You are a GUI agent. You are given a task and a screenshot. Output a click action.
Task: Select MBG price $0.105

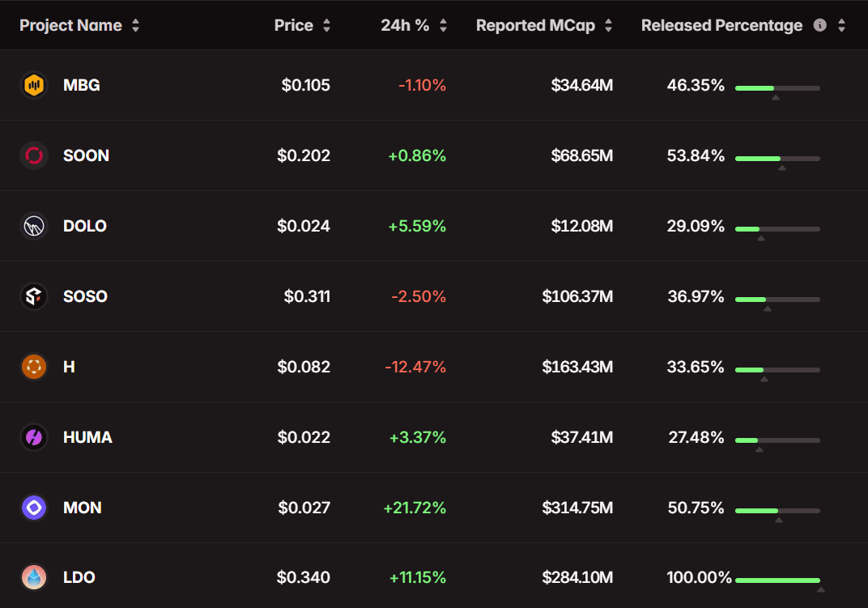point(305,85)
